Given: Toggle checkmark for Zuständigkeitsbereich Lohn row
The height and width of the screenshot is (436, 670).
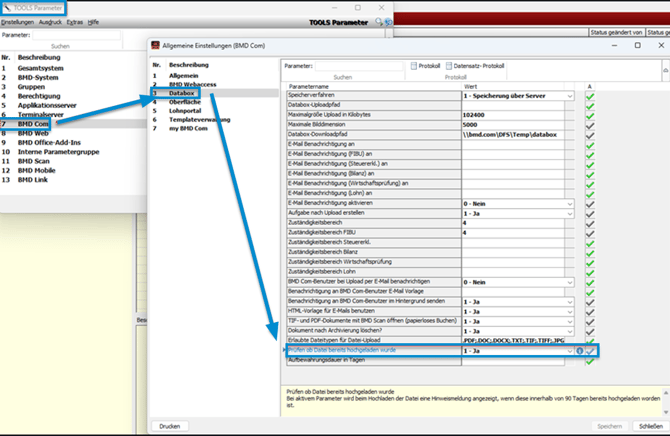Looking at the screenshot, I should [590, 273].
